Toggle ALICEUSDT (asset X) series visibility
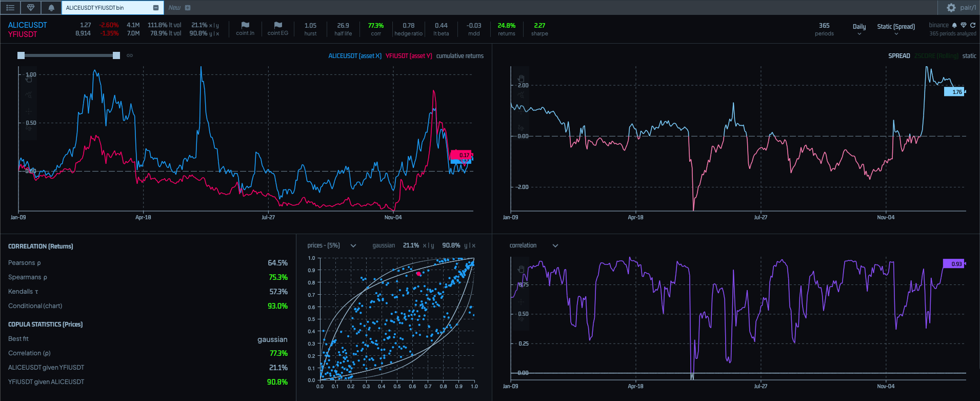 (354, 56)
